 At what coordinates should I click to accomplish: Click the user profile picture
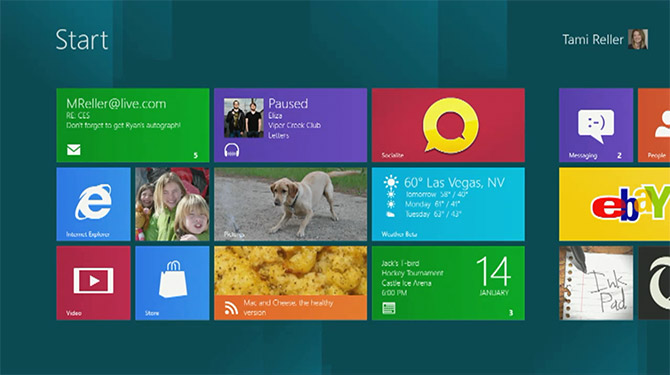tap(638, 39)
